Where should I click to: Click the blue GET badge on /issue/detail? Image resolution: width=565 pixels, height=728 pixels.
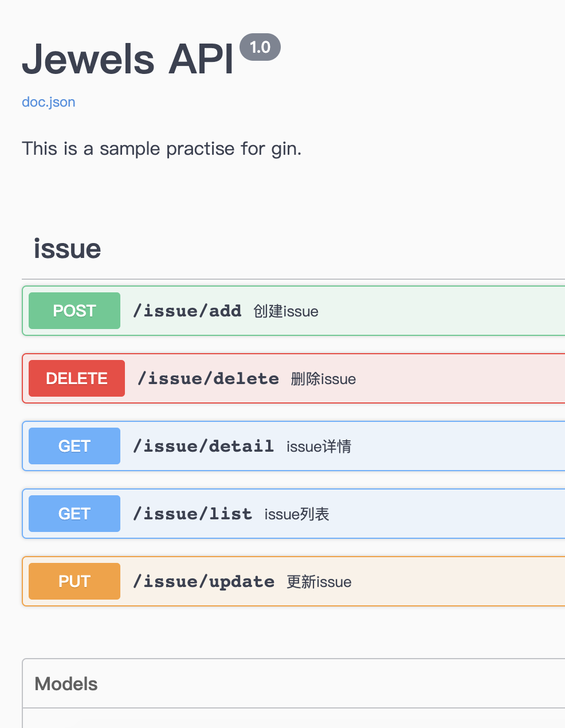(x=74, y=445)
